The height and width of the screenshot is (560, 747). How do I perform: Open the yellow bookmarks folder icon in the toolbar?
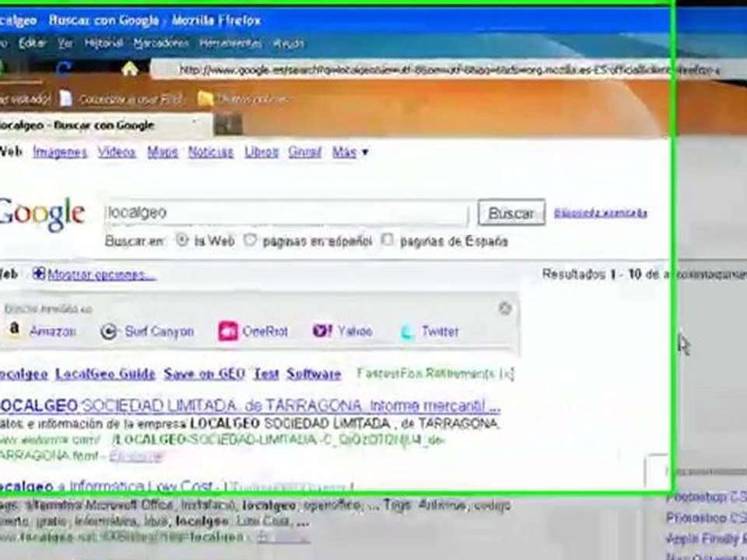click(205, 99)
